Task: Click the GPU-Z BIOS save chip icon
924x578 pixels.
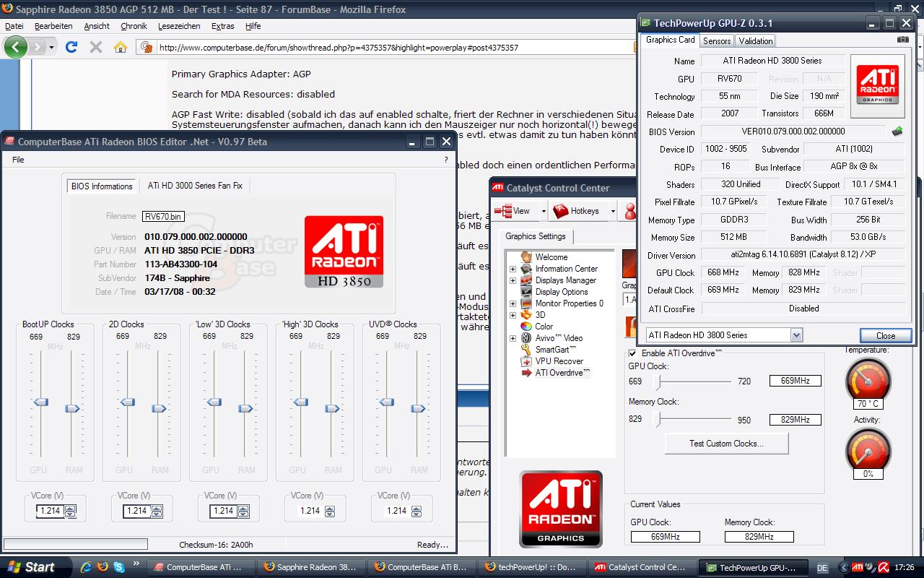Action: coord(897,131)
